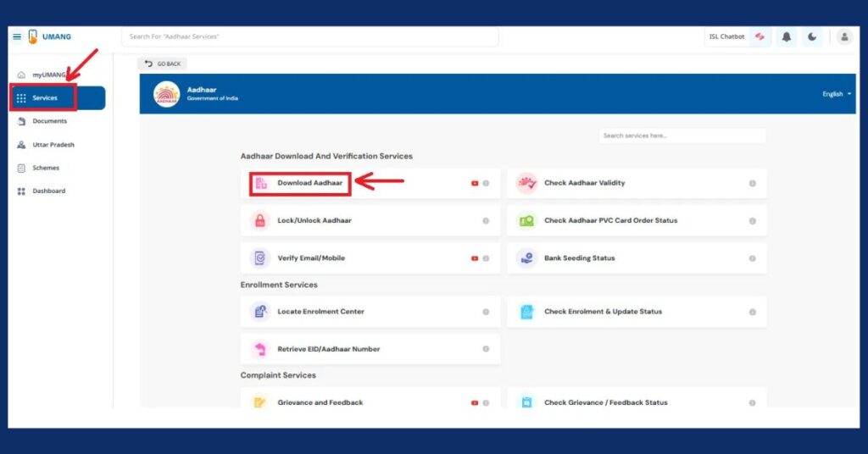
Task: Open Bank Seeding Status service
Action: click(637, 258)
